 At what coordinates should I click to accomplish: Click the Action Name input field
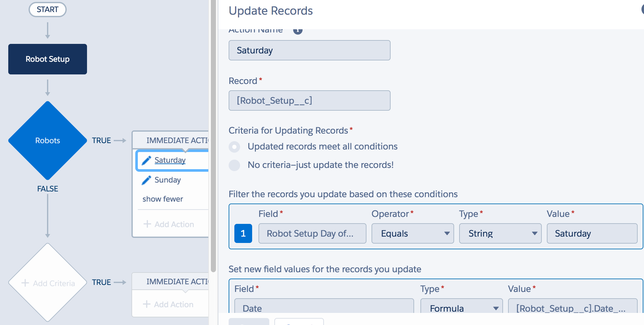pyautogui.click(x=309, y=50)
